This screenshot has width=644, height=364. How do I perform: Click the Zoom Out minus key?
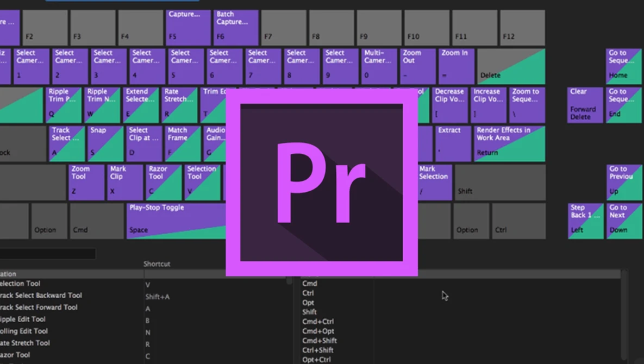point(418,66)
